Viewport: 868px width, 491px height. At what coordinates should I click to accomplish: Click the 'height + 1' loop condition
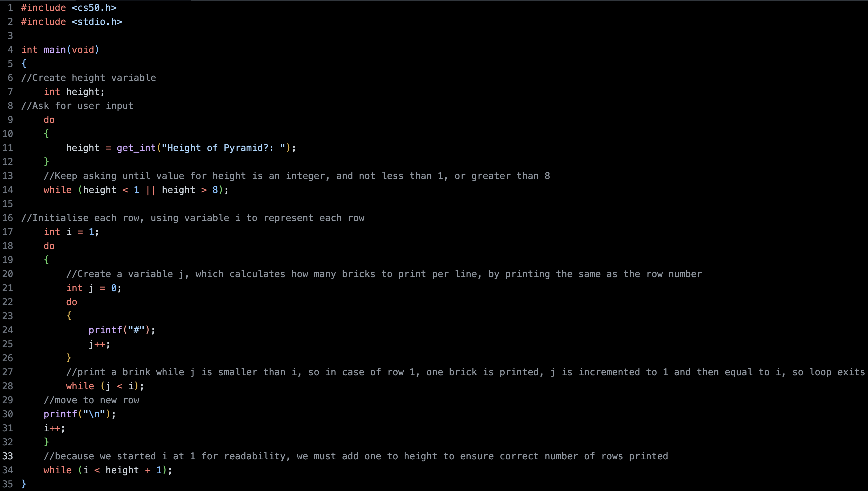(x=134, y=470)
